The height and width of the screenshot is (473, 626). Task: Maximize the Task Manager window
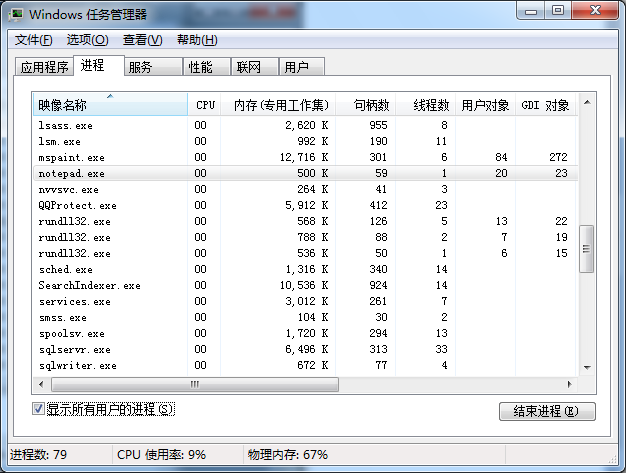coord(558,11)
